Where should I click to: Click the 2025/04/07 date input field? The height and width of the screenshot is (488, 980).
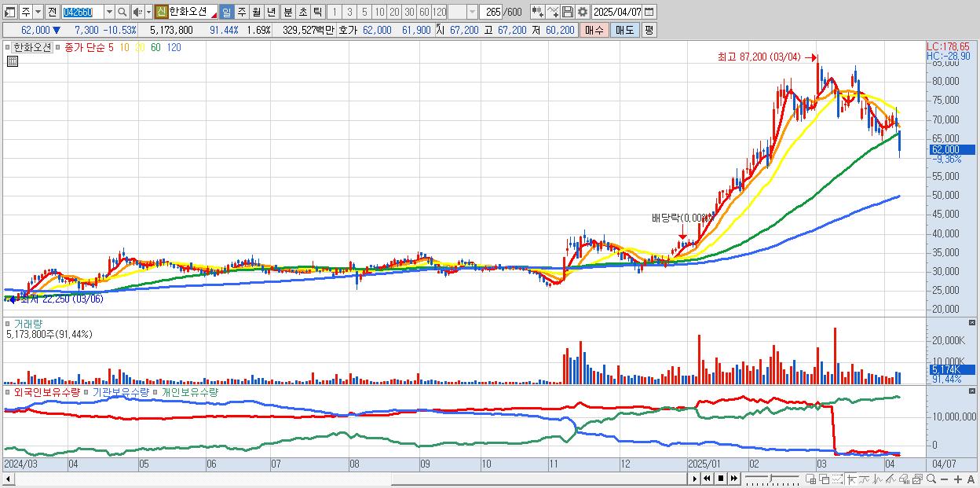617,12
